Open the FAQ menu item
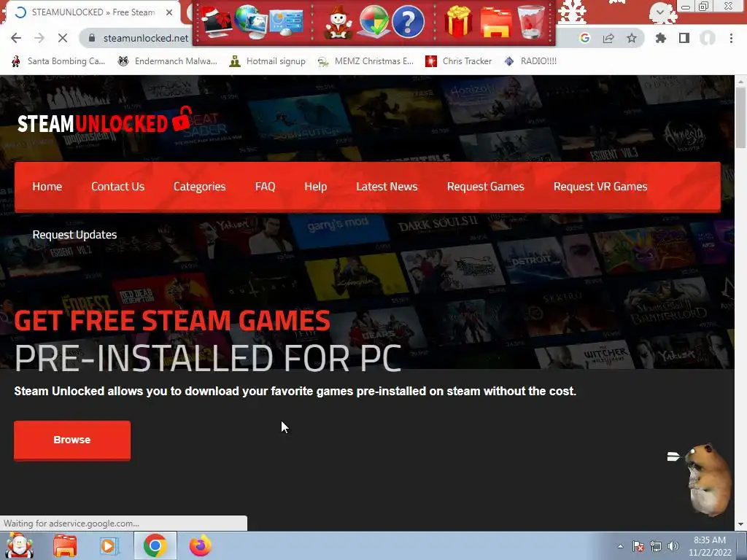747x560 pixels. coord(265,187)
